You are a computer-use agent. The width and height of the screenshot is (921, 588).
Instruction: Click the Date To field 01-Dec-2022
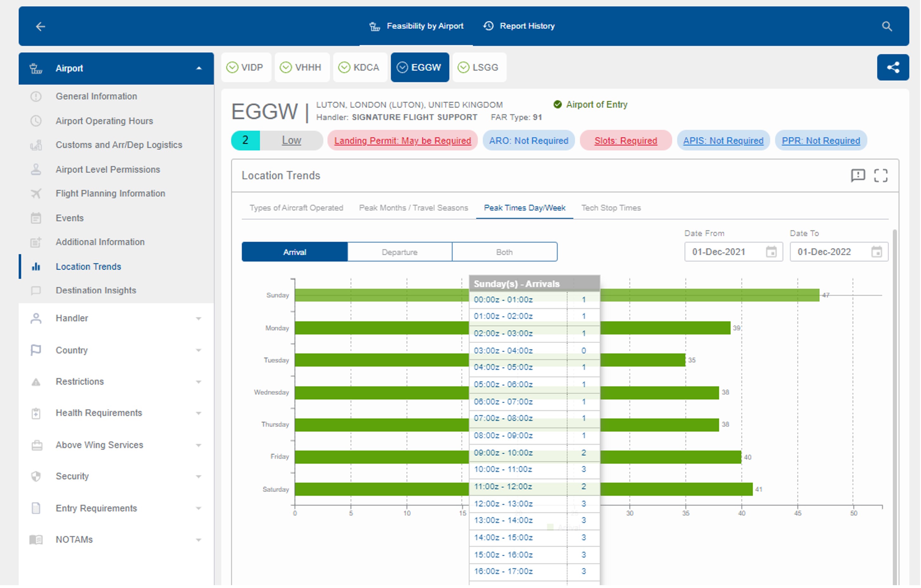click(839, 252)
